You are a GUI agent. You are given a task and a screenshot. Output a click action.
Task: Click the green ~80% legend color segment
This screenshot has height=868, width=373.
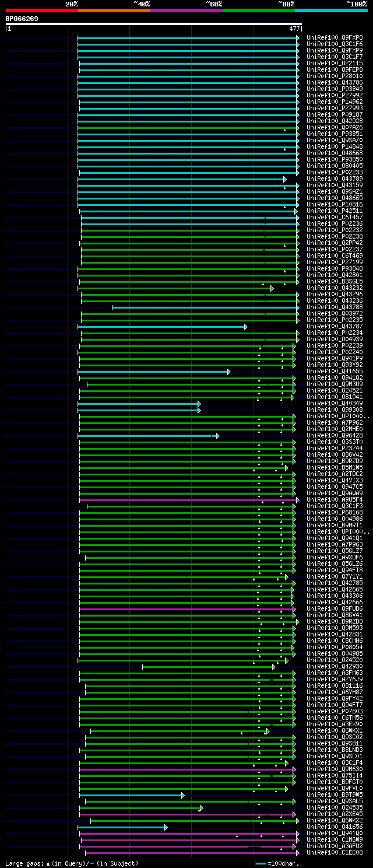pos(259,10)
